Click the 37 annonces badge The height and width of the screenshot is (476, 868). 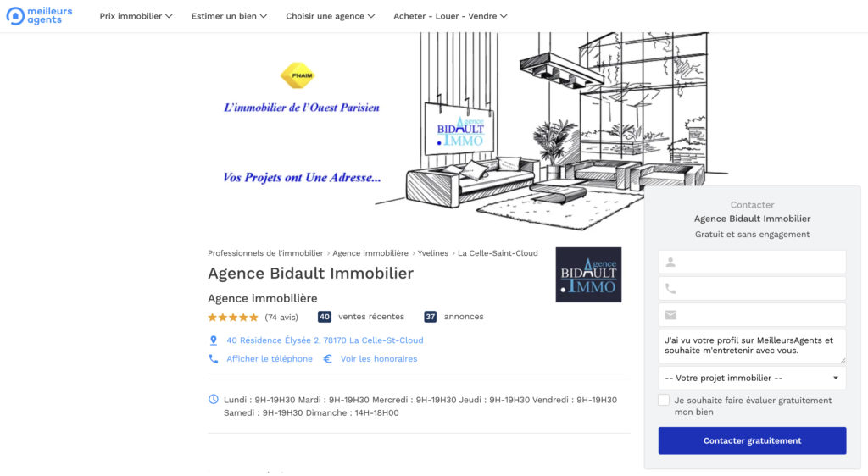tap(430, 317)
